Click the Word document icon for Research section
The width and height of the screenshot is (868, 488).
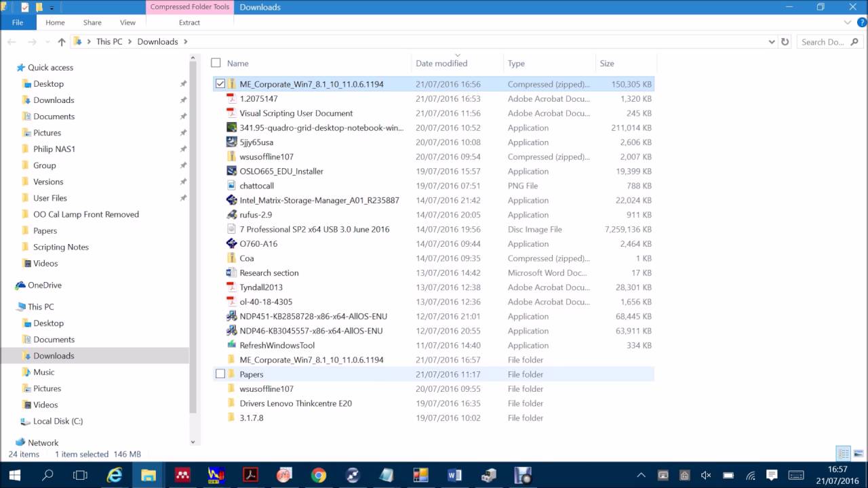click(x=231, y=273)
